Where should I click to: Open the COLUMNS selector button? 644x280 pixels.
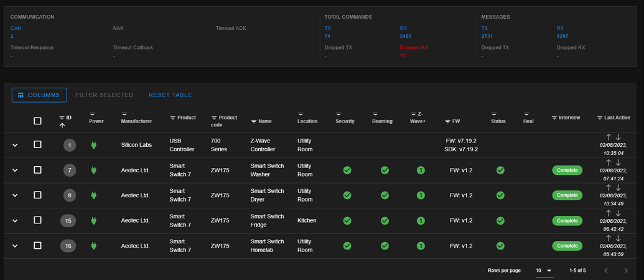39,95
